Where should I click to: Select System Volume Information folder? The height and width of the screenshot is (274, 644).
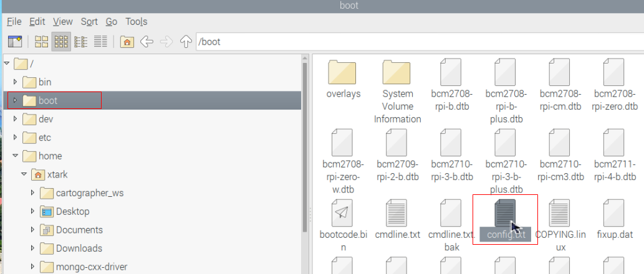[397, 91]
